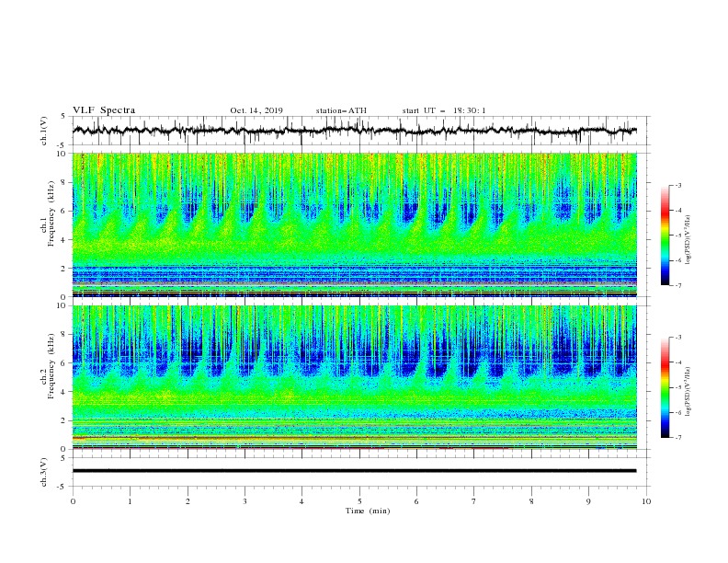This screenshot has height=563, width=728.
Task: Click the "8" tick on the time axis
Action: 531,501
